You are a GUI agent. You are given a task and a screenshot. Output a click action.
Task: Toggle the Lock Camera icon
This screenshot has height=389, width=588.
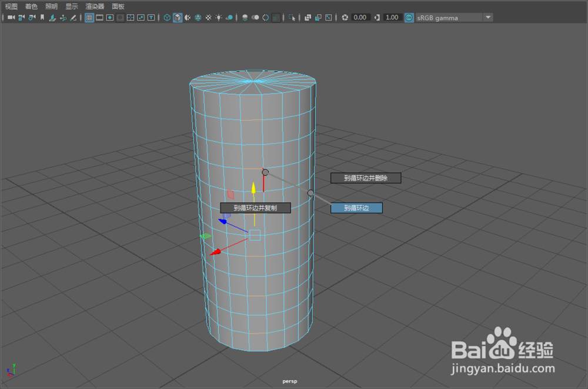coord(21,18)
